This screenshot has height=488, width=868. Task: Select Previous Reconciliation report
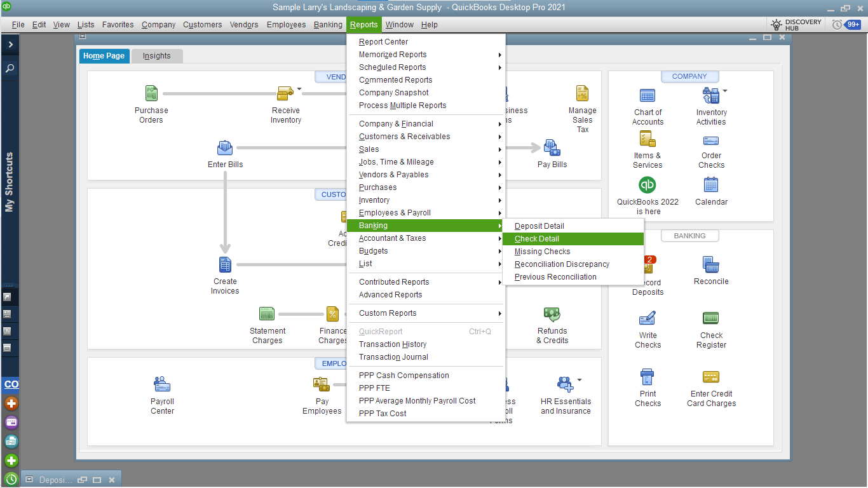(x=573, y=277)
